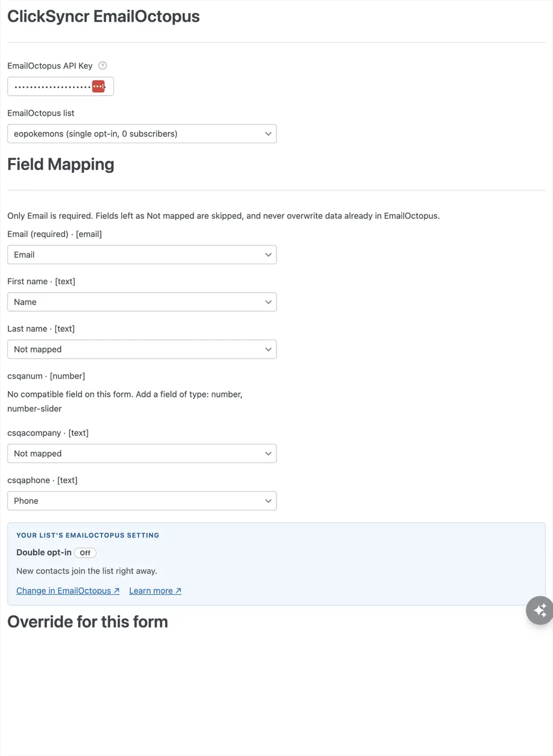Image resolution: width=553 pixels, height=756 pixels.
Task: Click the ClickSyncr EmailOctopus title
Action: (104, 16)
